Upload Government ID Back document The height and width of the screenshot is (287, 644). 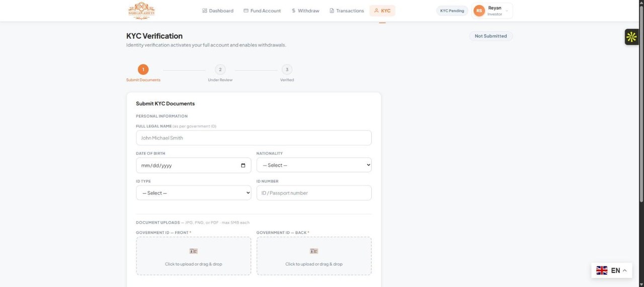pos(314,256)
